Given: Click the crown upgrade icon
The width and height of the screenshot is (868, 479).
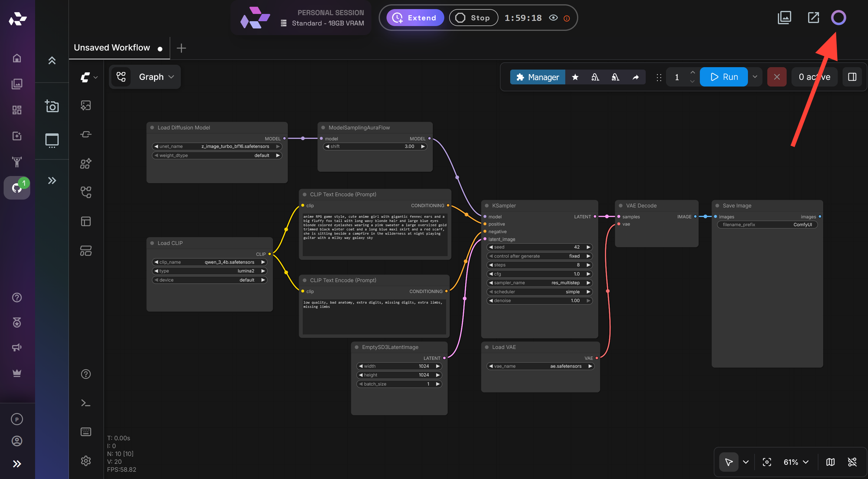Looking at the screenshot, I should [x=17, y=373].
